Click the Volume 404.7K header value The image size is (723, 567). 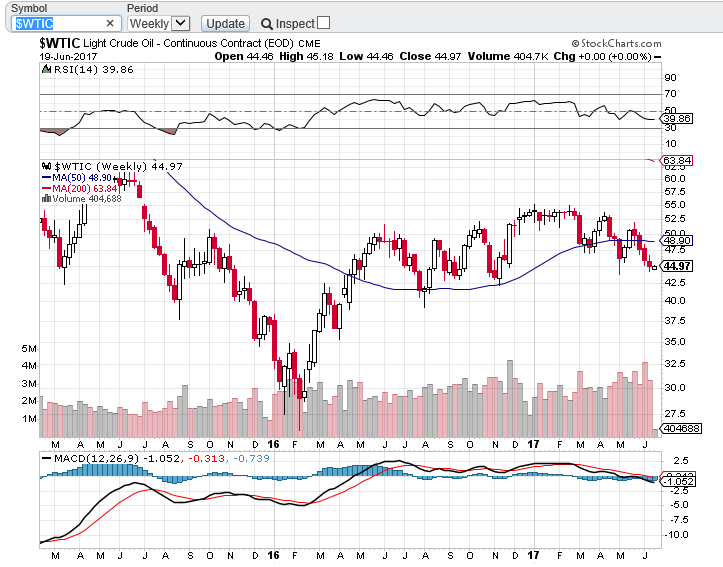tap(508, 56)
